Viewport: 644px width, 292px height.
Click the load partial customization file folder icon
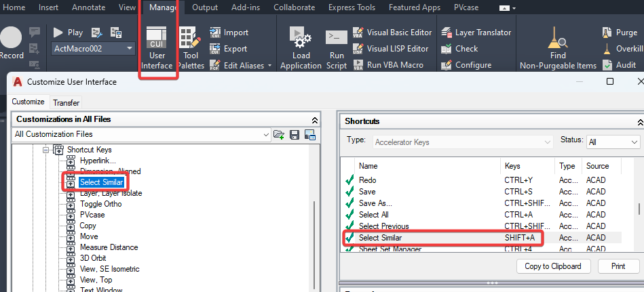[280, 135]
